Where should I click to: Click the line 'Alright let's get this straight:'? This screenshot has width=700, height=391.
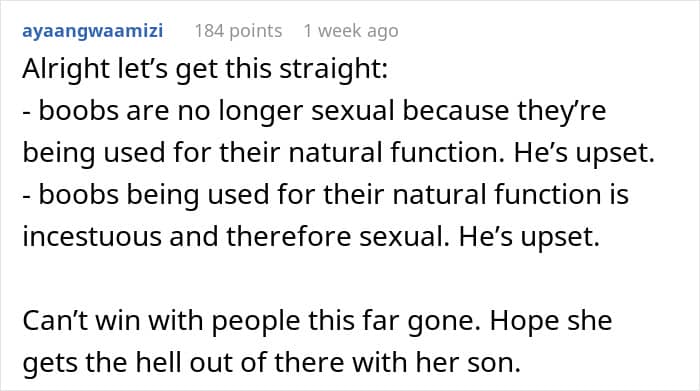(x=205, y=70)
